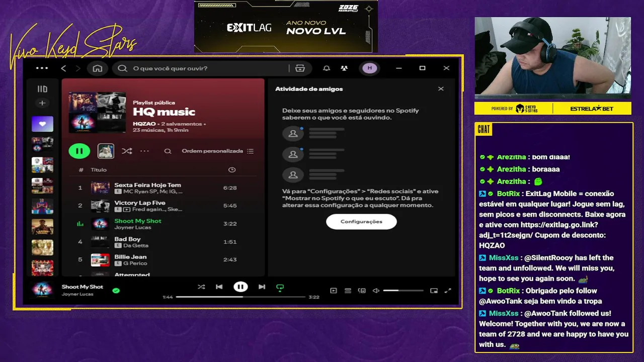Screen dimensions: 644x362
Task: Disable the green repeat button
Action: point(280,288)
